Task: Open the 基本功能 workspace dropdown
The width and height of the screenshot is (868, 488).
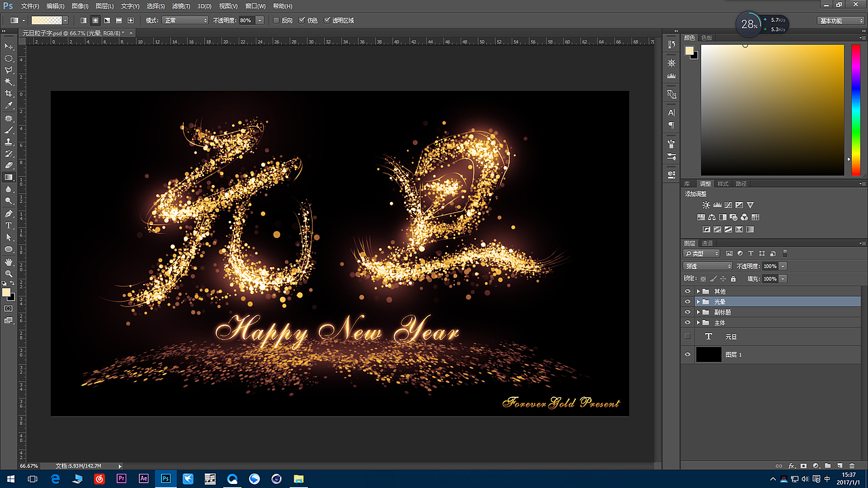Action: point(841,21)
